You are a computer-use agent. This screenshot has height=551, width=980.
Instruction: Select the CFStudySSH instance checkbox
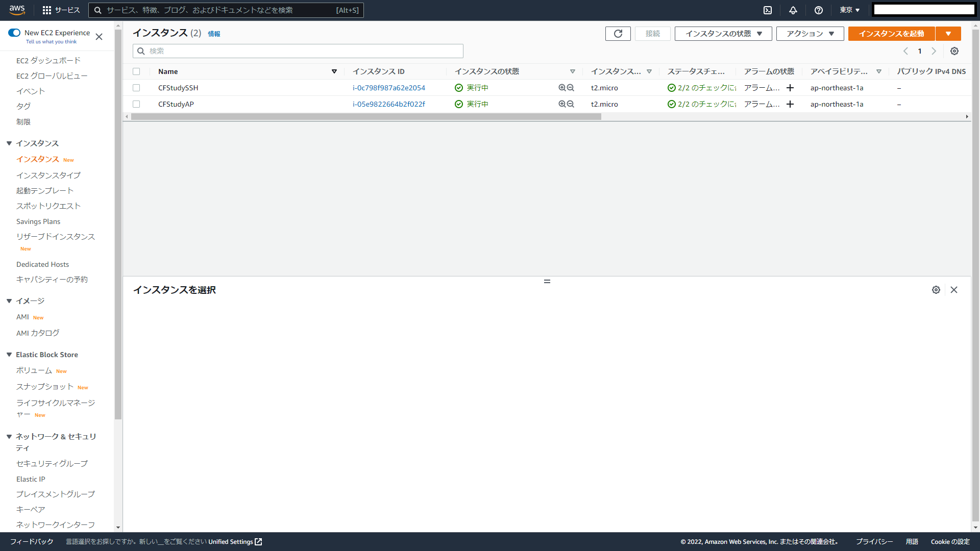(x=136, y=88)
